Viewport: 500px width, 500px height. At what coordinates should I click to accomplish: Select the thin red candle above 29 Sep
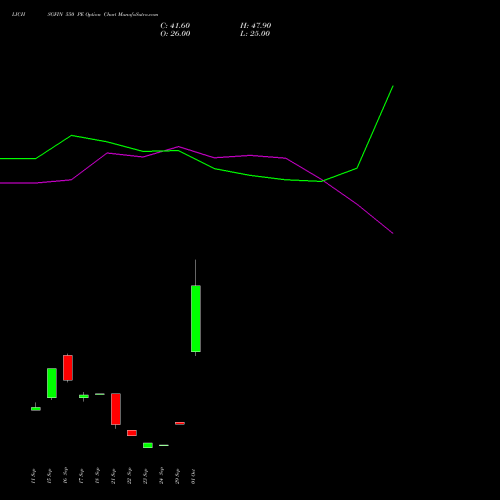click(180, 423)
